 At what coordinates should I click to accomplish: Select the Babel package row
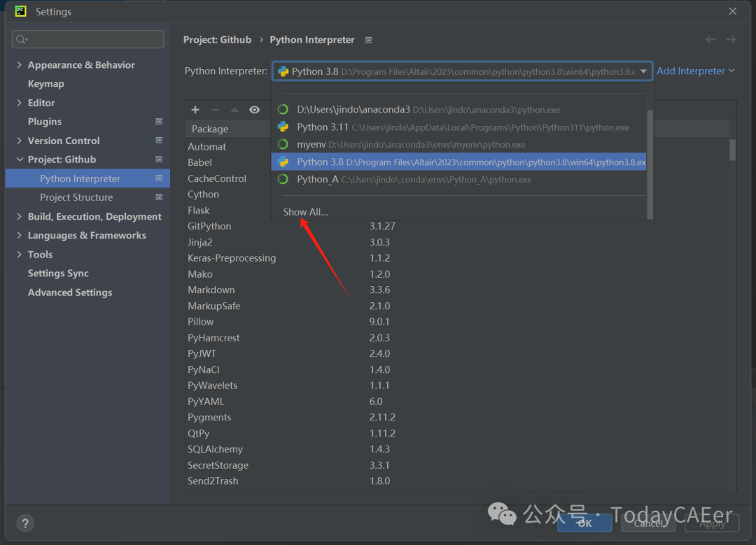tap(199, 162)
